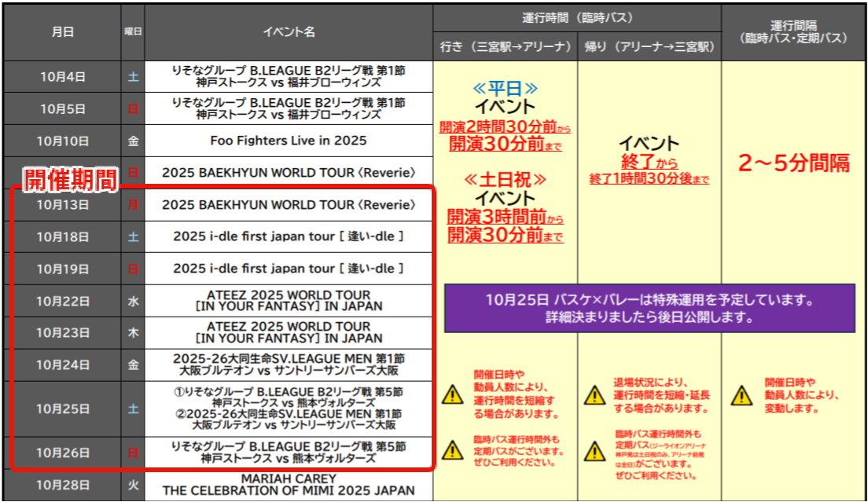This screenshot has width=868, height=502.
Task: Open the MARIAH CAREY event row
Action: (x=289, y=485)
